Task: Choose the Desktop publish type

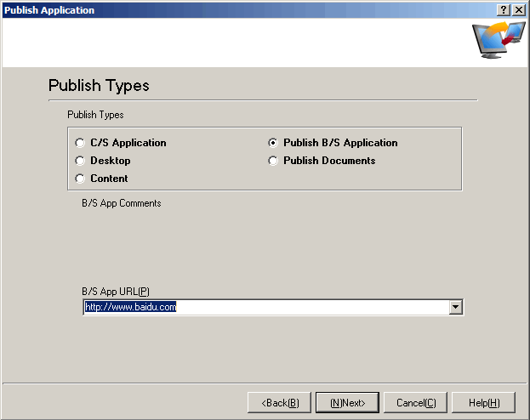Action: tap(81, 161)
